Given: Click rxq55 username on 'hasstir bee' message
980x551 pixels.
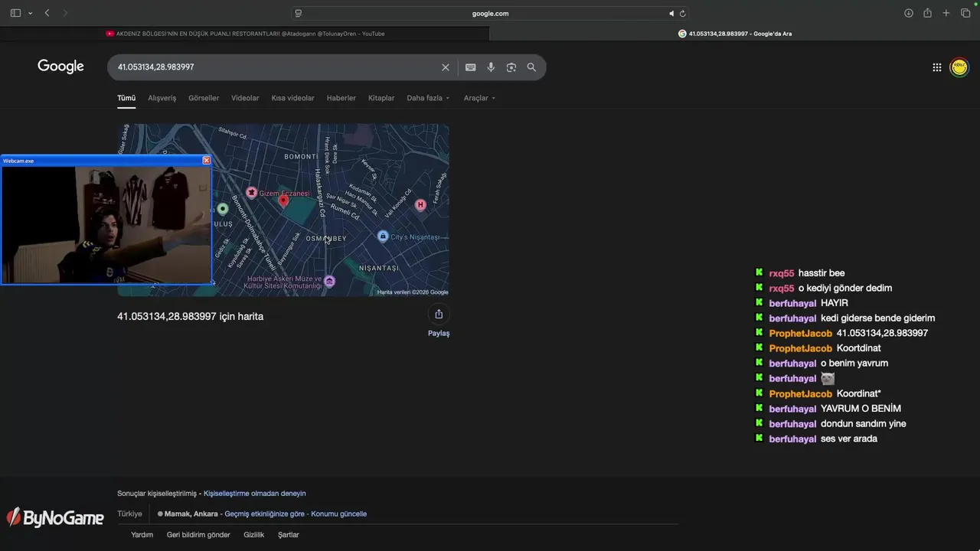Looking at the screenshot, I should 782,273.
